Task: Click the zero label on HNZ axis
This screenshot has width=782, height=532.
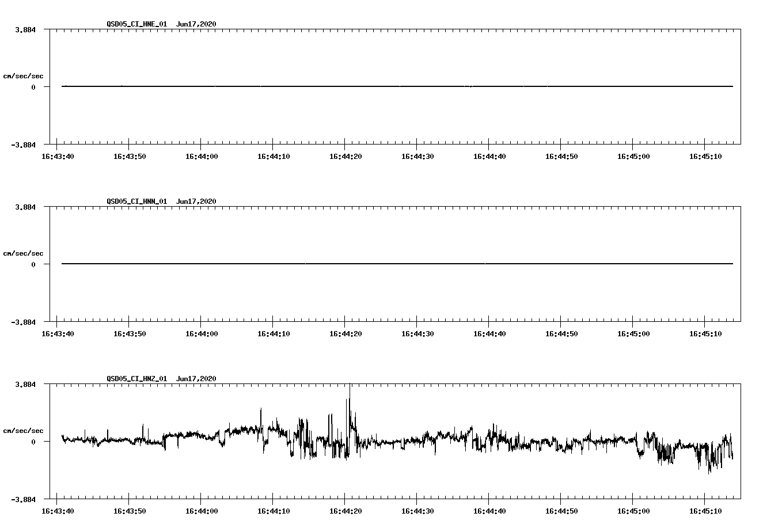Action: coord(33,442)
